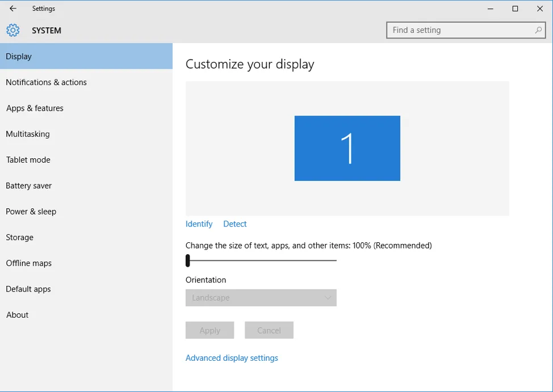
Task: Select Offline maps in sidebar
Action: [28, 263]
